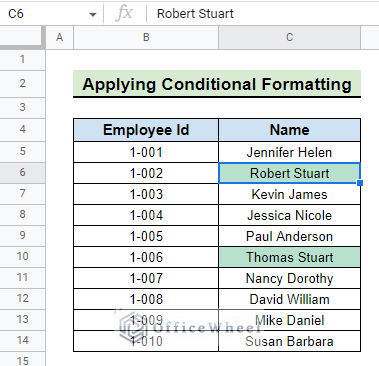The height and width of the screenshot is (366, 379).
Task: Select cell with 1-005
Action: click(146, 236)
